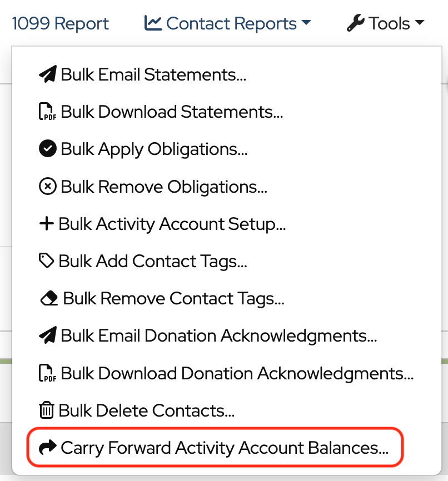Select Bulk Apply Obligations option
Viewport: 448px width, 481px height.
[153, 149]
